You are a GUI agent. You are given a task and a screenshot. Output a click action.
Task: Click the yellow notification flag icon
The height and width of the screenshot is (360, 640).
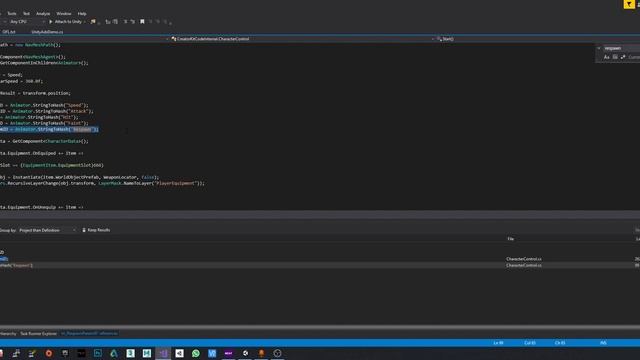coord(629,4)
